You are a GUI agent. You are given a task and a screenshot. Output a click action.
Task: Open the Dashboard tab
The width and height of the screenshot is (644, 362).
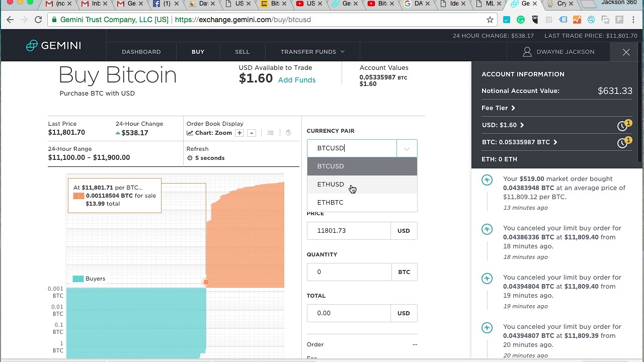141,52
